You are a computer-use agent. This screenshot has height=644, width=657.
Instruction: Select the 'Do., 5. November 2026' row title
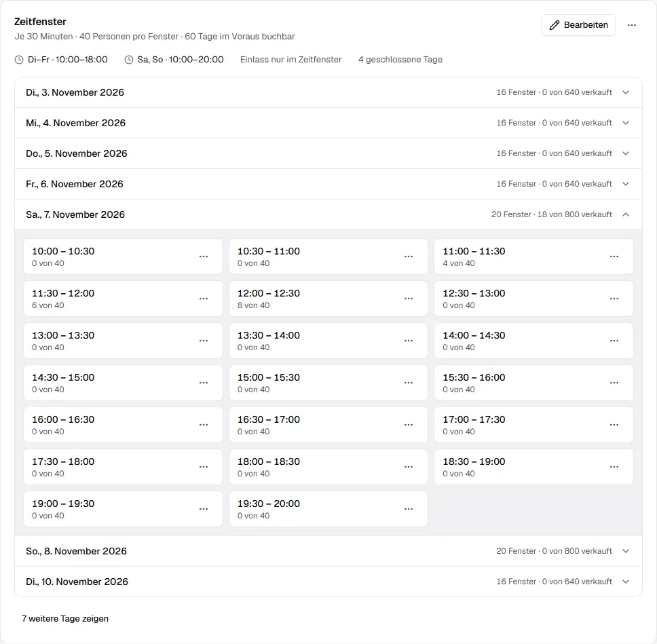click(x=77, y=153)
